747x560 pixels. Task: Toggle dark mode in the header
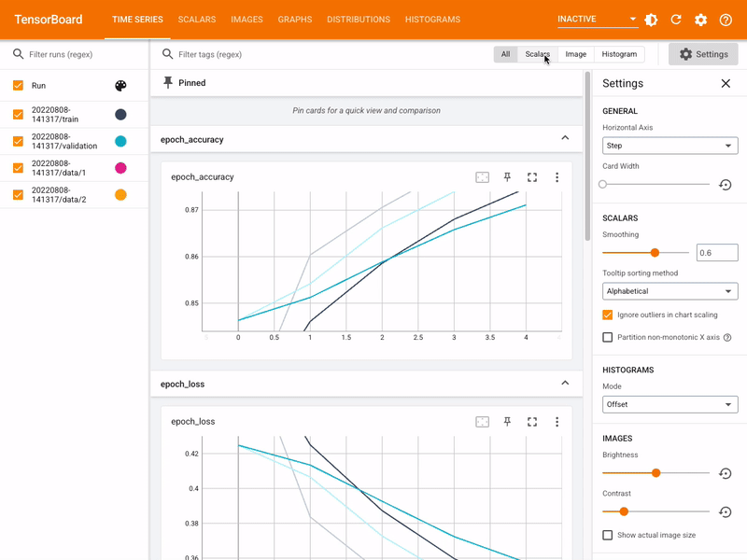651,20
